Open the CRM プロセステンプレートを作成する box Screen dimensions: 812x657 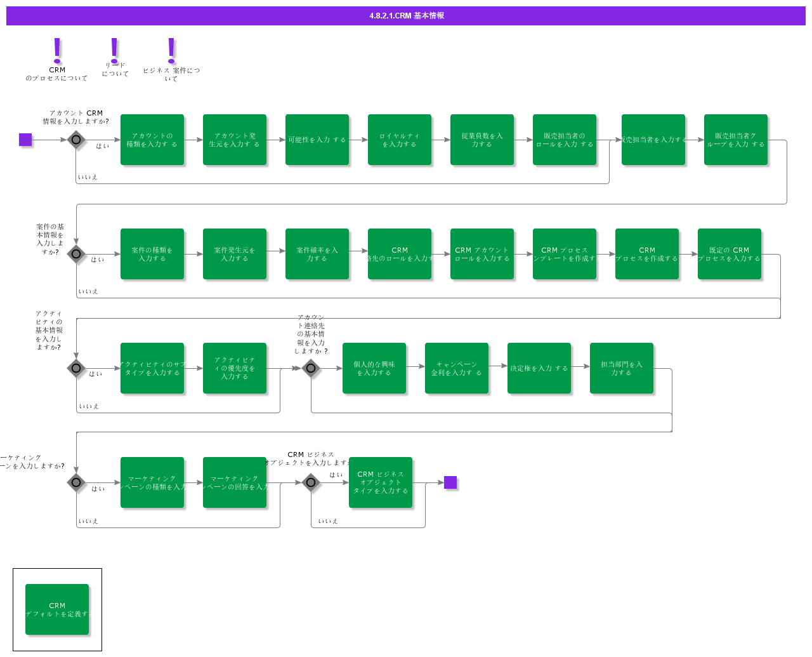pos(565,254)
